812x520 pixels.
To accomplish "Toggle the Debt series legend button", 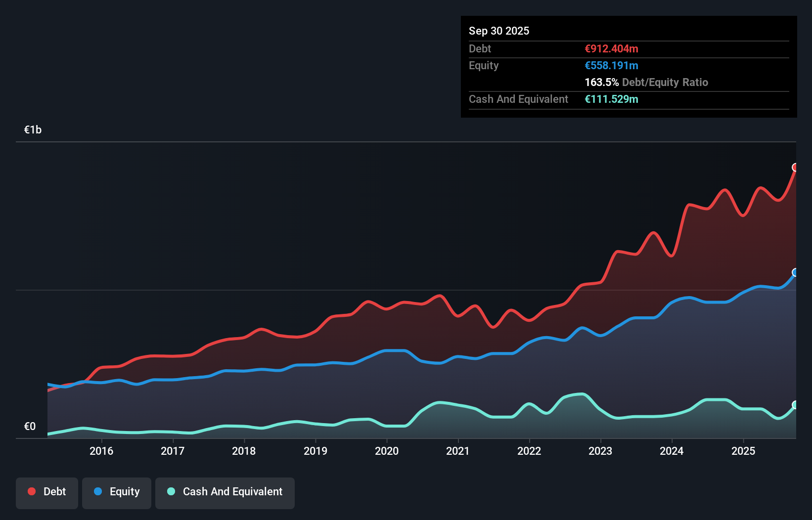I will click(47, 493).
